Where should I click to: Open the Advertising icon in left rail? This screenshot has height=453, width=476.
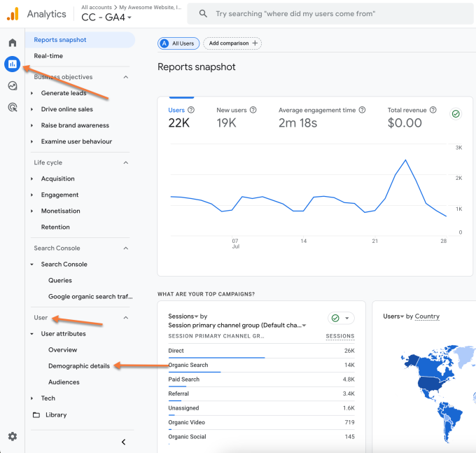point(13,107)
